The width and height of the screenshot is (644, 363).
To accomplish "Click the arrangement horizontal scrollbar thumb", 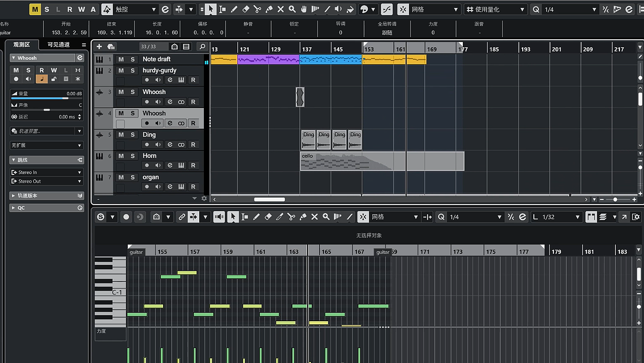I will (x=269, y=200).
